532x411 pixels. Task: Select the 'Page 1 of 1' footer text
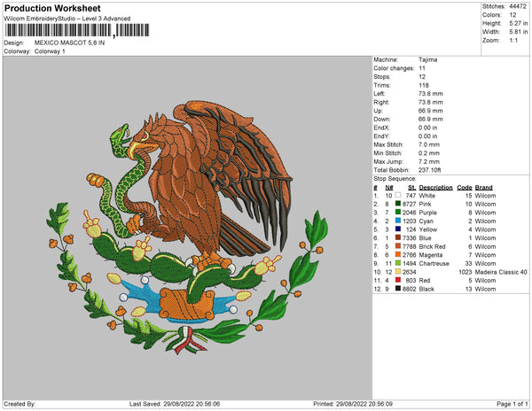coord(512,404)
